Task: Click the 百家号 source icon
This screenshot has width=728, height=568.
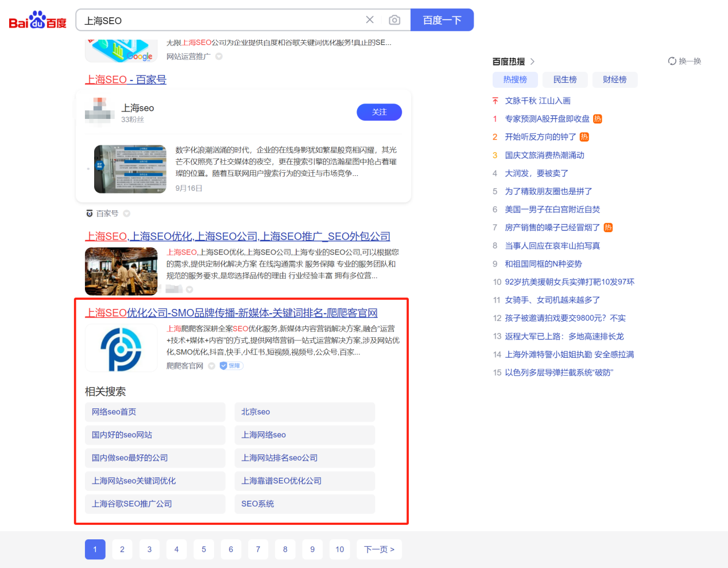Action: pos(90,214)
